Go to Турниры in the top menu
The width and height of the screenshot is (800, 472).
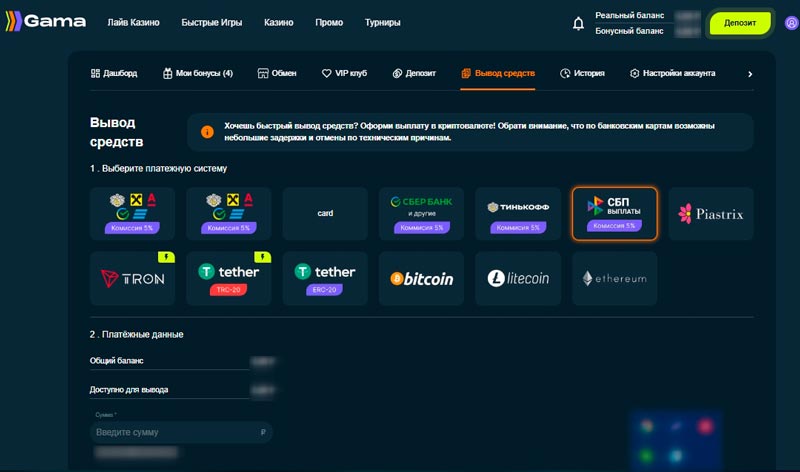point(382,22)
